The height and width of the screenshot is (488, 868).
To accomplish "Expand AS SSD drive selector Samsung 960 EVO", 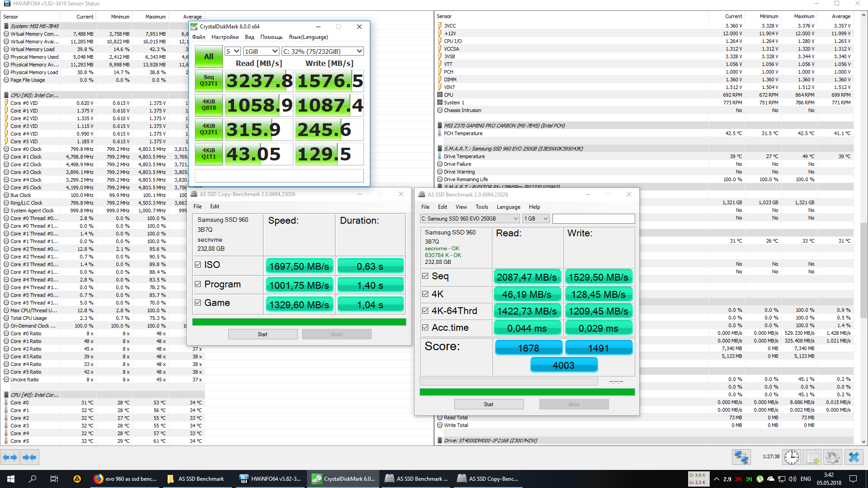I will [469, 219].
